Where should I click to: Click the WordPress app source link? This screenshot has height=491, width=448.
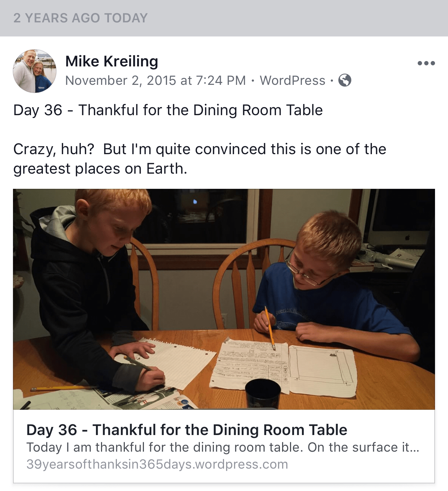pyautogui.click(x=293, y=80)
